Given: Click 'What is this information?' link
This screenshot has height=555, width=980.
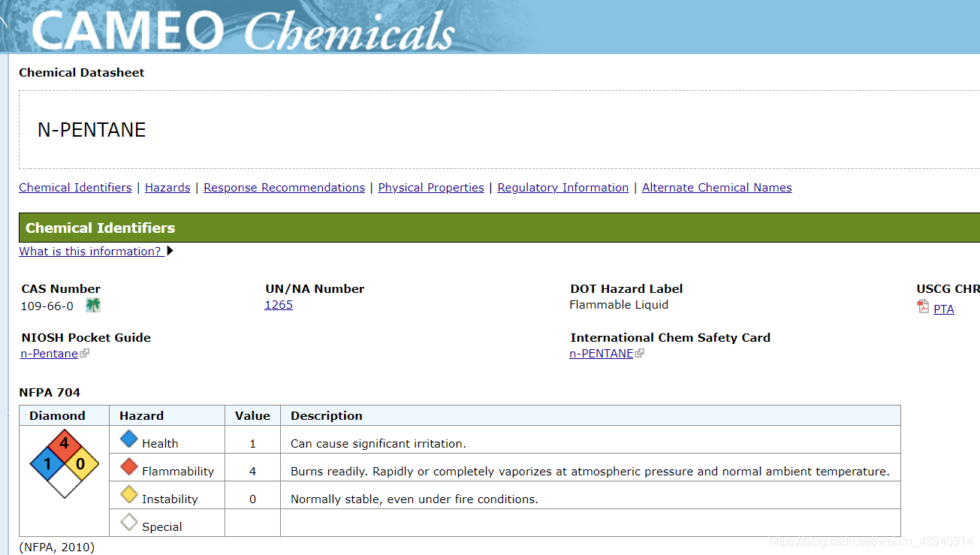Looking at the screenshot, I should click(x=90, y=251).
